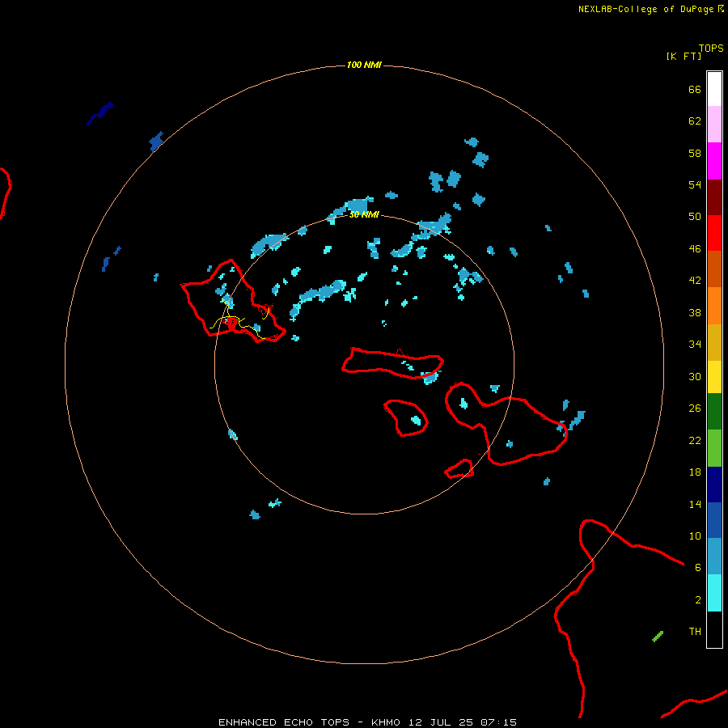Click the dark navy echo streak at upper left
The image size is (728, 728).
[x=99, y=114]
